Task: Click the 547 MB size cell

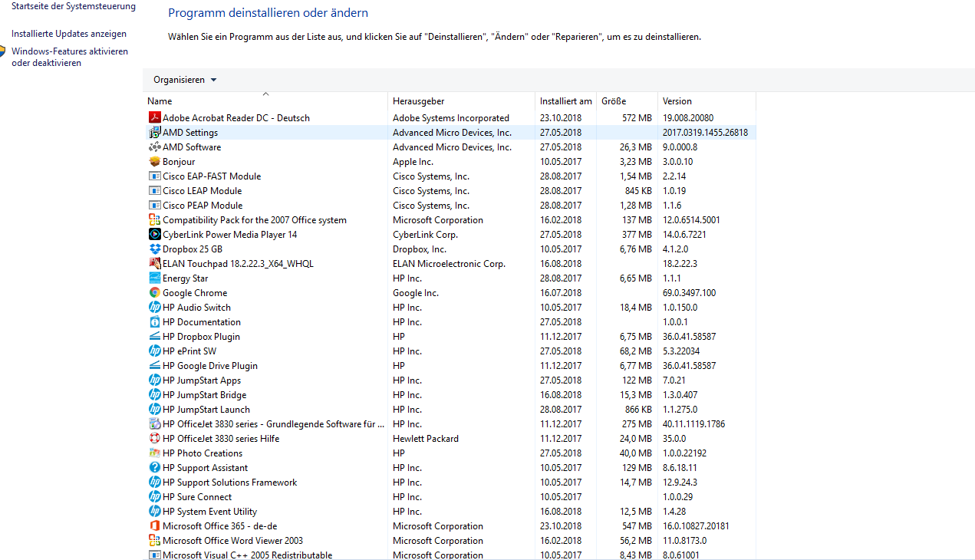Action: tap(637, 526)
